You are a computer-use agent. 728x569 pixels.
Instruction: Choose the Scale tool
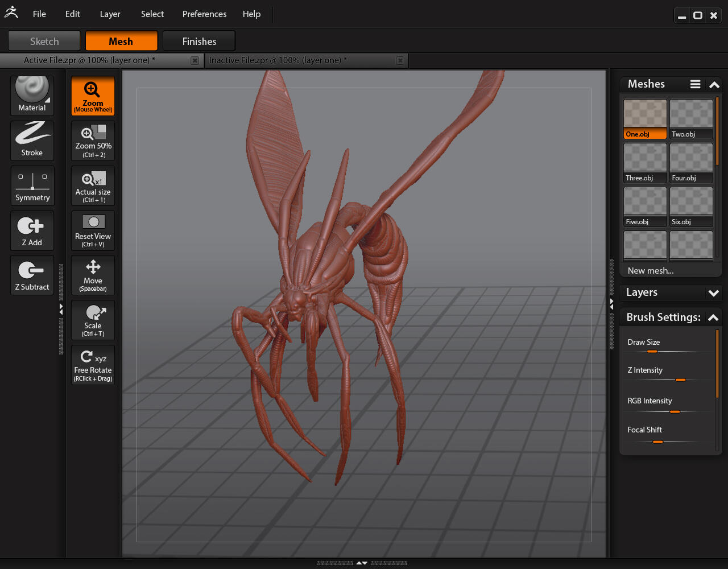pyautogui.click(x=93, y=320)
